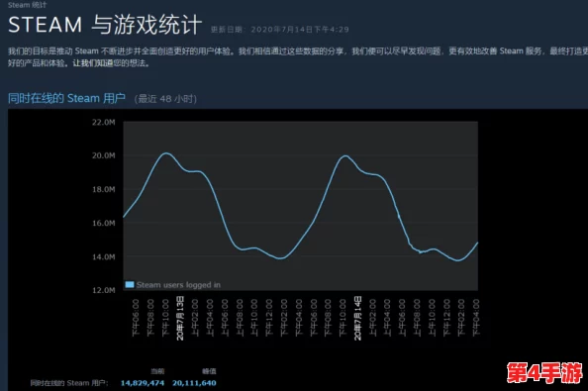Click the current users value 14,829,474
This screenshot has height=391, width=588.
[143, 383]
